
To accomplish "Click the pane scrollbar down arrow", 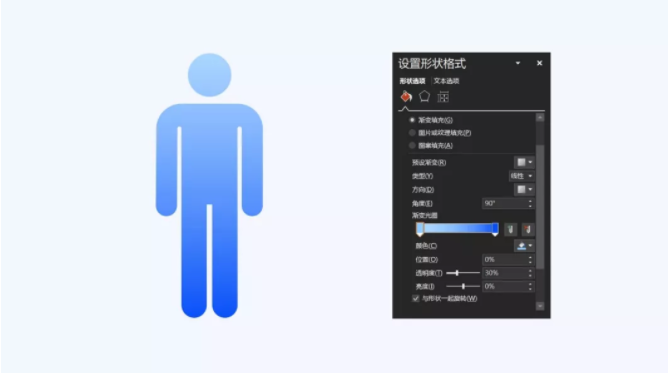I will 540,306.
